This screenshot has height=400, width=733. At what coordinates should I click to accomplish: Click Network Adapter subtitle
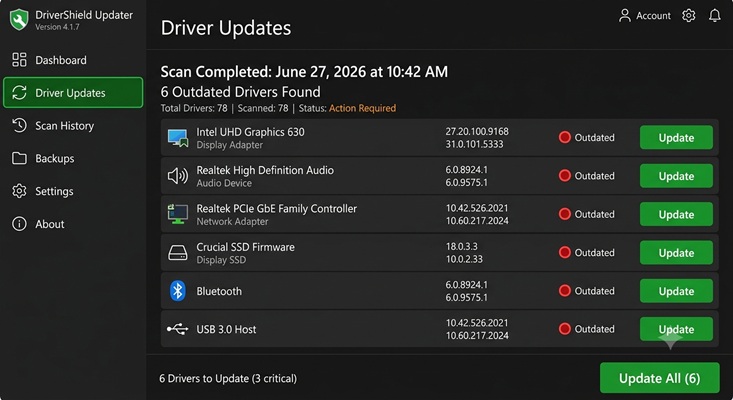[x=232, y=221]
